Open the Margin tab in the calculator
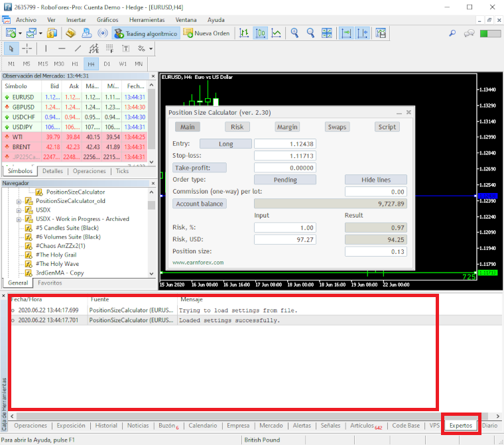This screenshot has height=445, width=504. (287, 127)
